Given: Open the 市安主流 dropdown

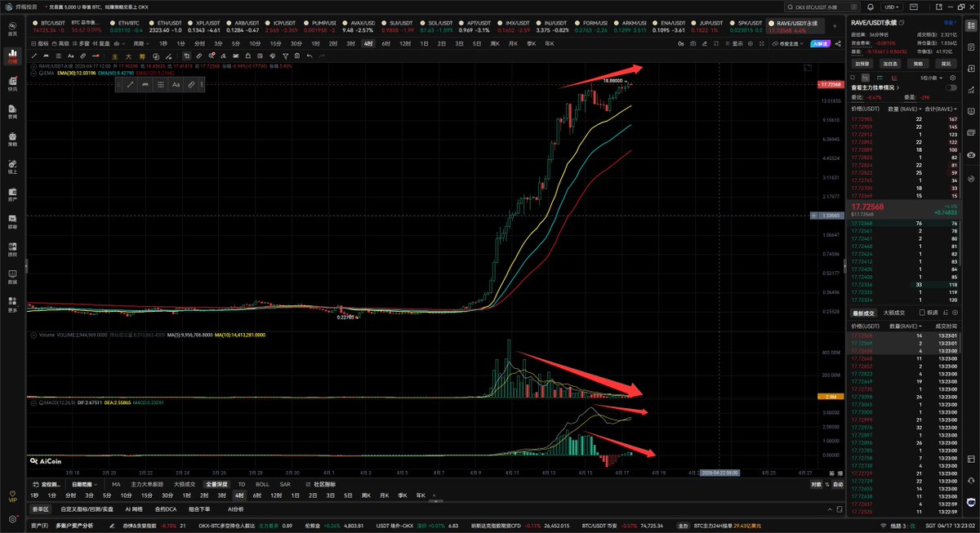Looking at the screenshot, I should [789, 43].
